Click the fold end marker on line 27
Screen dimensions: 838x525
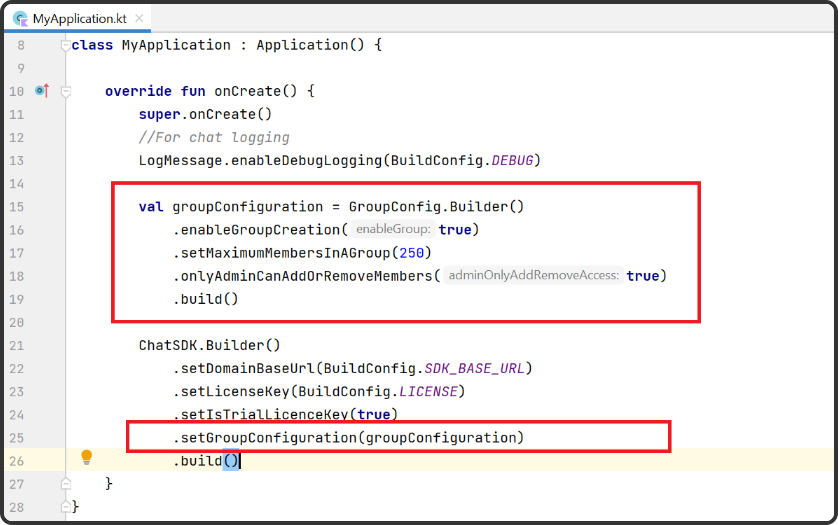click(x=65, y=483)
